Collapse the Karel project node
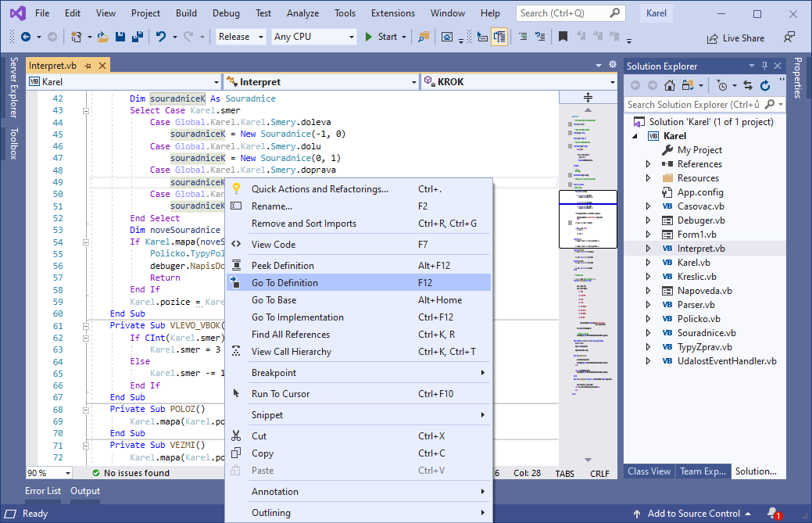812x523 pixels. click(635, 136)
